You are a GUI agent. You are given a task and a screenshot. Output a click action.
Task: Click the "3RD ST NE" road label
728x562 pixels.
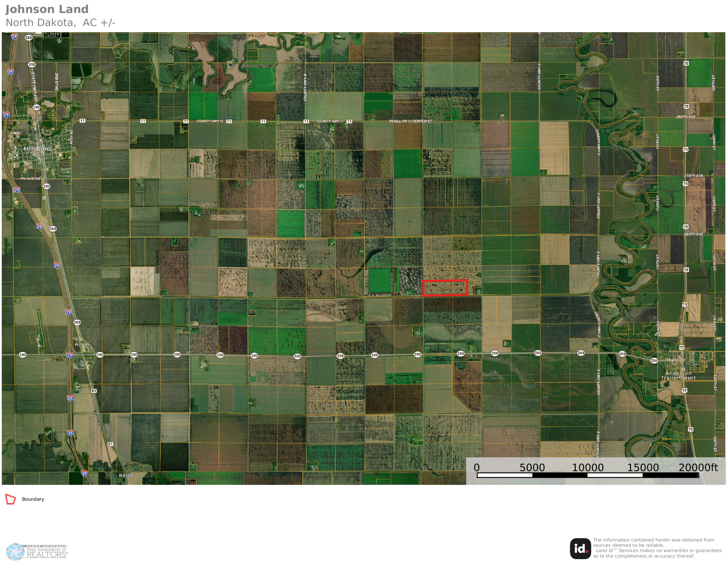pos(56,82)
